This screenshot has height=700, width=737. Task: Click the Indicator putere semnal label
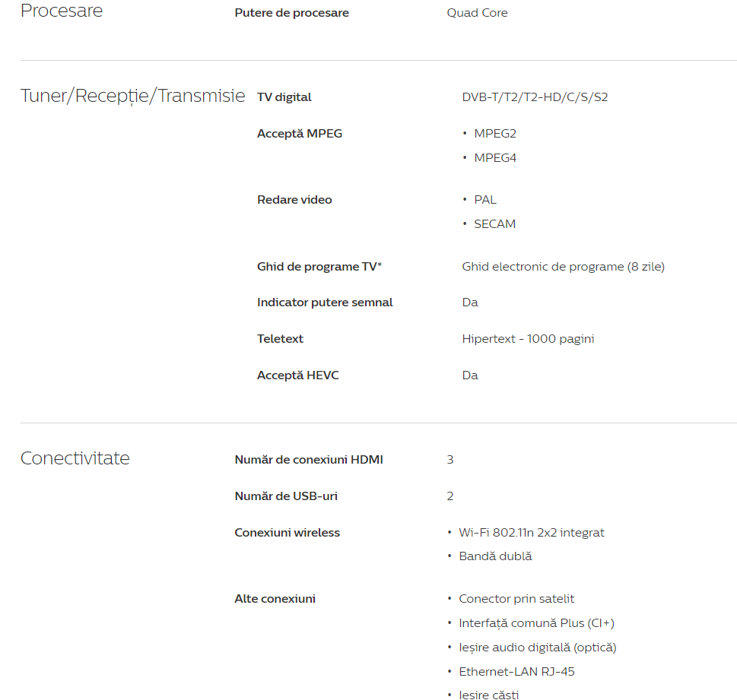tap(325, 302)
